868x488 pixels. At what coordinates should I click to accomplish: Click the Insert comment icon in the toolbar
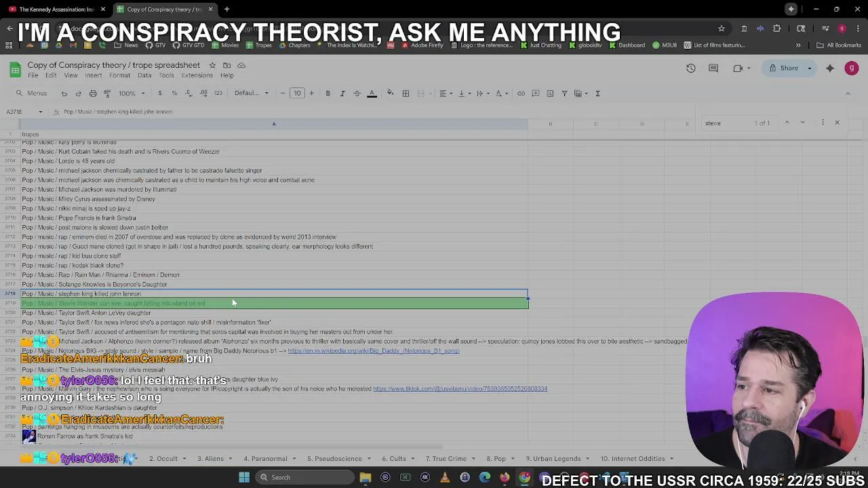(x=536, y=94)
